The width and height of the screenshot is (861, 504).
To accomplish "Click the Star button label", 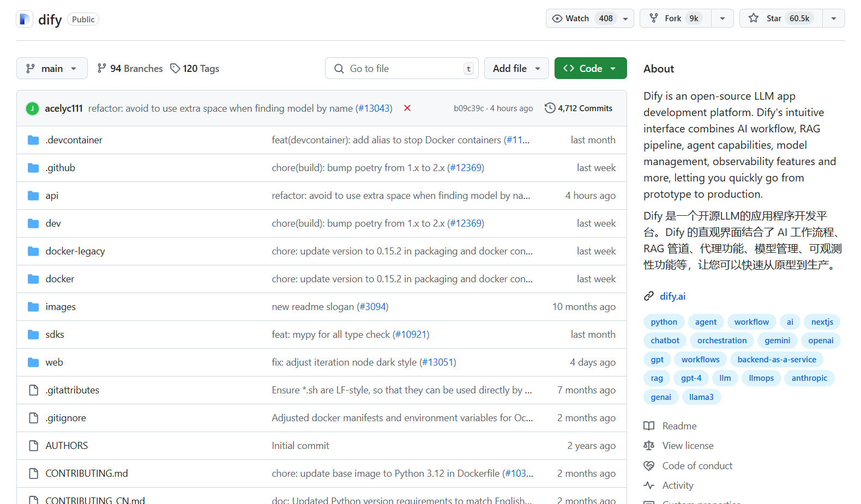I will pos(774,19).
